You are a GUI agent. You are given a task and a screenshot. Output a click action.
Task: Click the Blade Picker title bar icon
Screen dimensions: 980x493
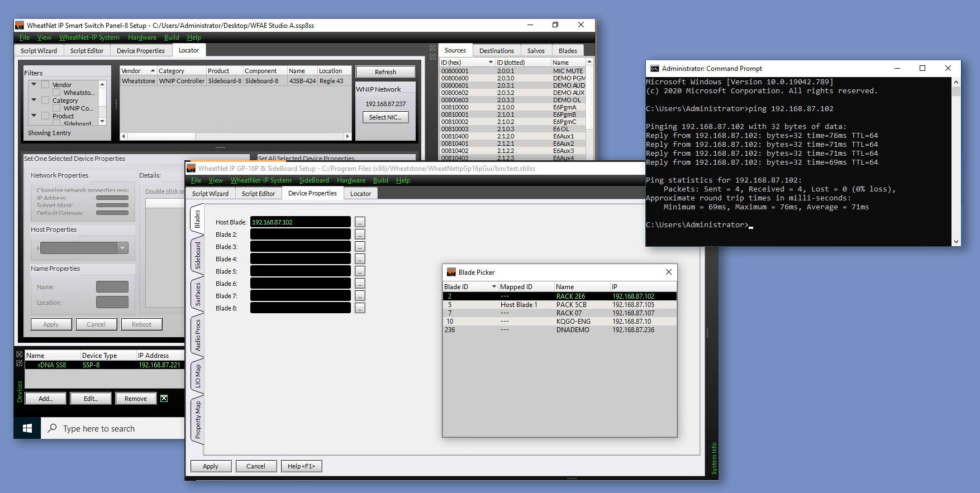tap(450, 272)
